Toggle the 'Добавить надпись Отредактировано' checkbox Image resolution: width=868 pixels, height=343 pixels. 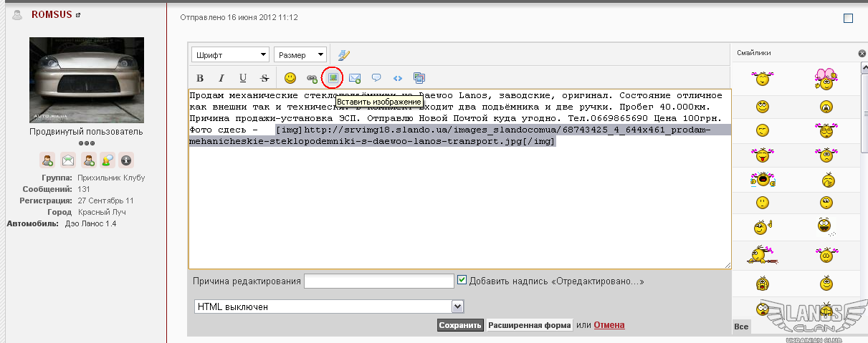[462, 281]
